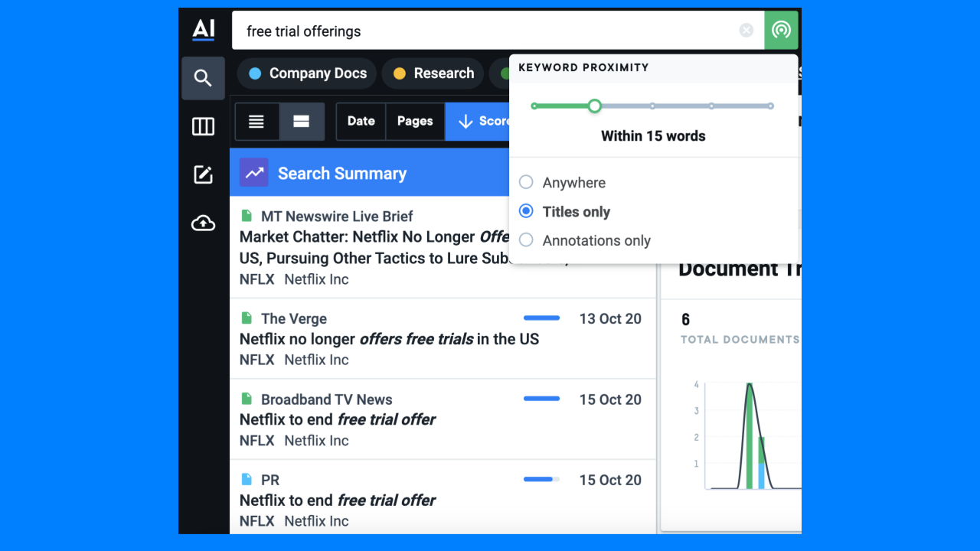Set proximity slider to last stop

[770, 106]
